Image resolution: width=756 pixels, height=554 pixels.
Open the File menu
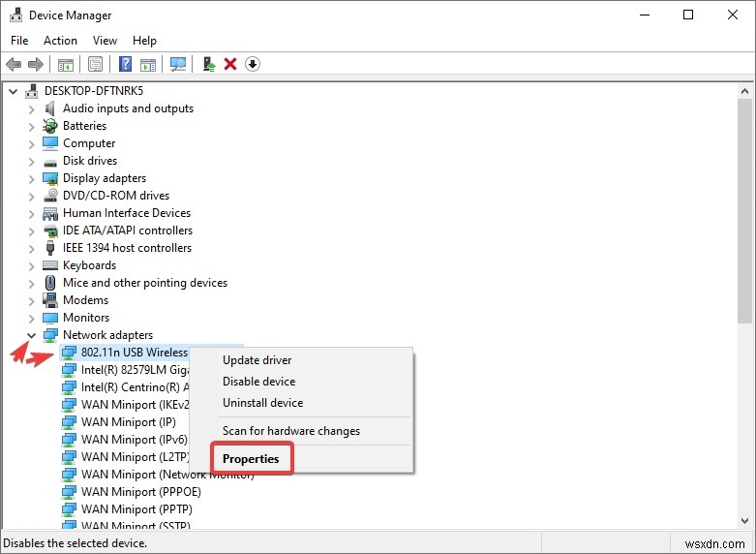point(19,41)
